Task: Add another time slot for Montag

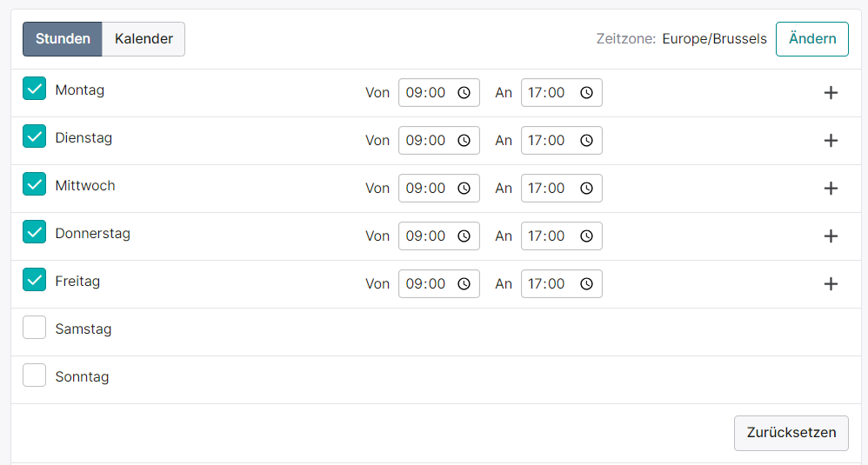Action: [831, 93]
